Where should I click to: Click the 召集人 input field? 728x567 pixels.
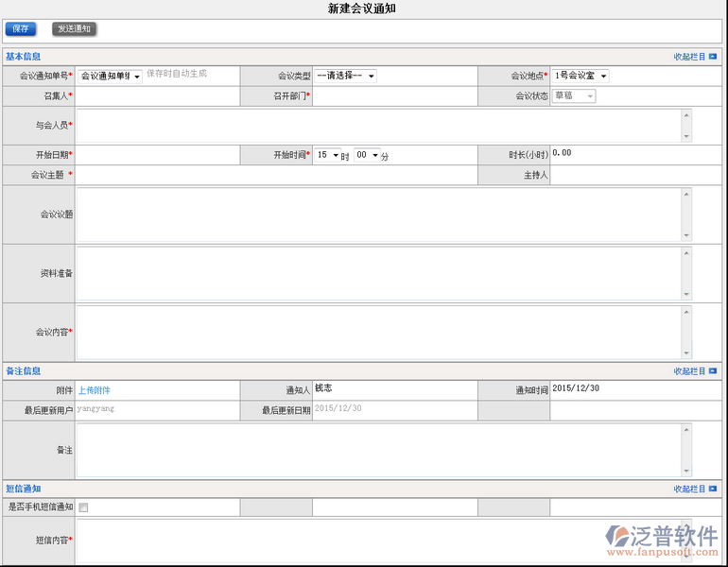click(x=157, y=96)
